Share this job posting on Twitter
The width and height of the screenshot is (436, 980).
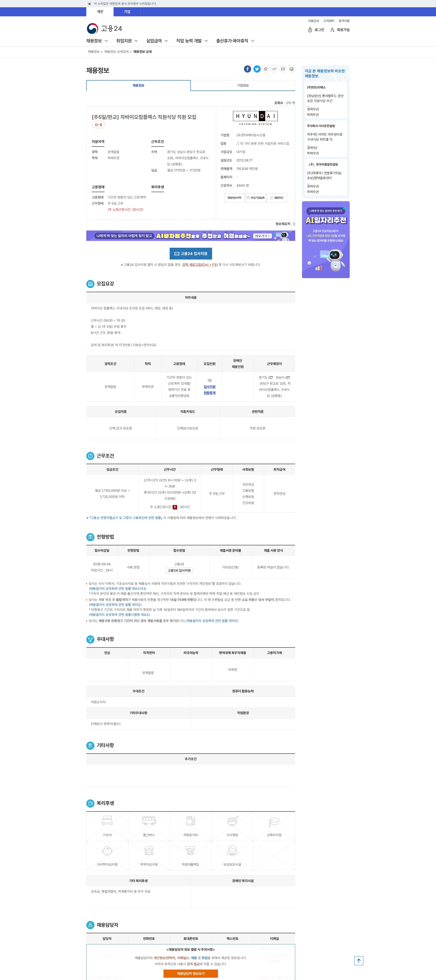(x=257, y=69)
